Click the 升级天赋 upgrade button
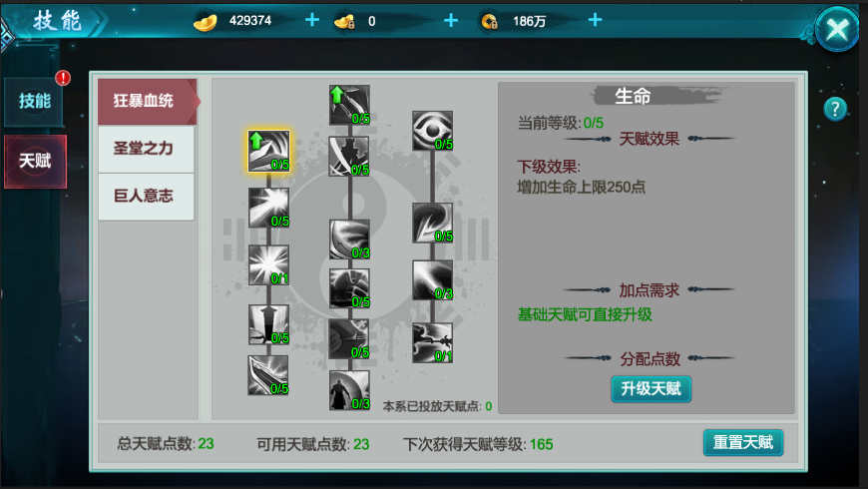The height and width of the screenshot is (489, 868). [651, 389]
